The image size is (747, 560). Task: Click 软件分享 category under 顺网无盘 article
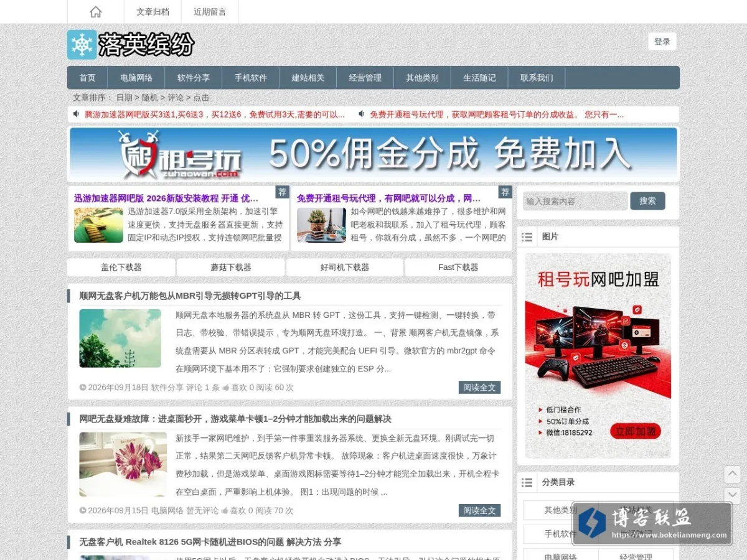pyautogui.click(x=167, y=387)
